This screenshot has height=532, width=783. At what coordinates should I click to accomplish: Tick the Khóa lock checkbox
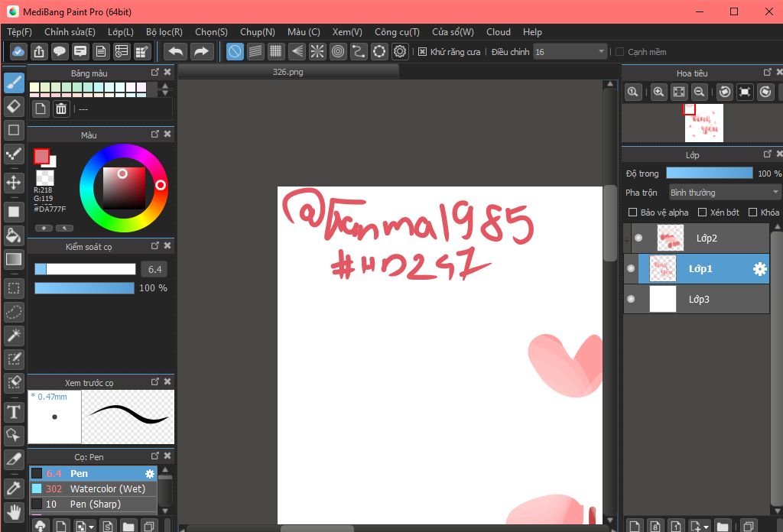(x=753, y=212)
